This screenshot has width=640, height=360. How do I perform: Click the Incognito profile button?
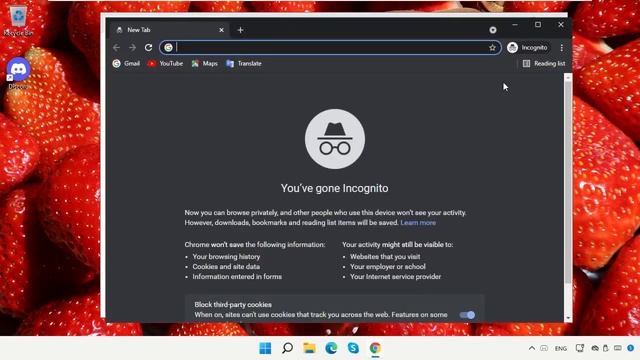point(528,48)
